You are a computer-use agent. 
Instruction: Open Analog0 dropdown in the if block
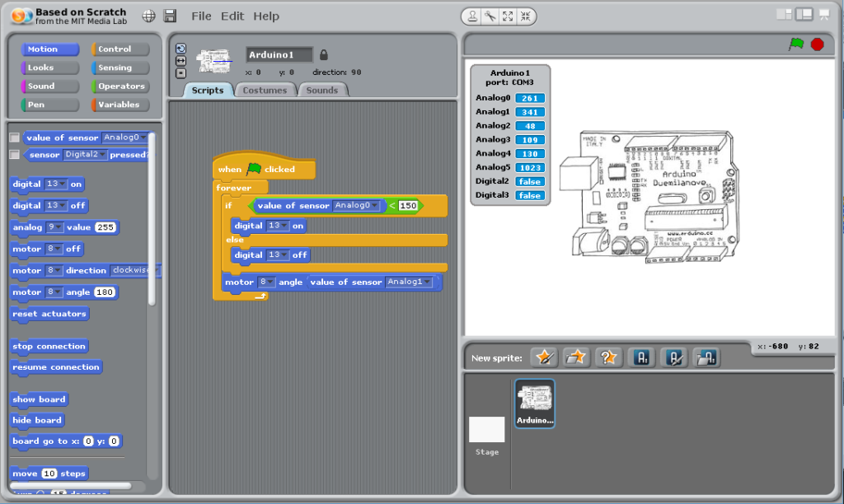[374, 206]
